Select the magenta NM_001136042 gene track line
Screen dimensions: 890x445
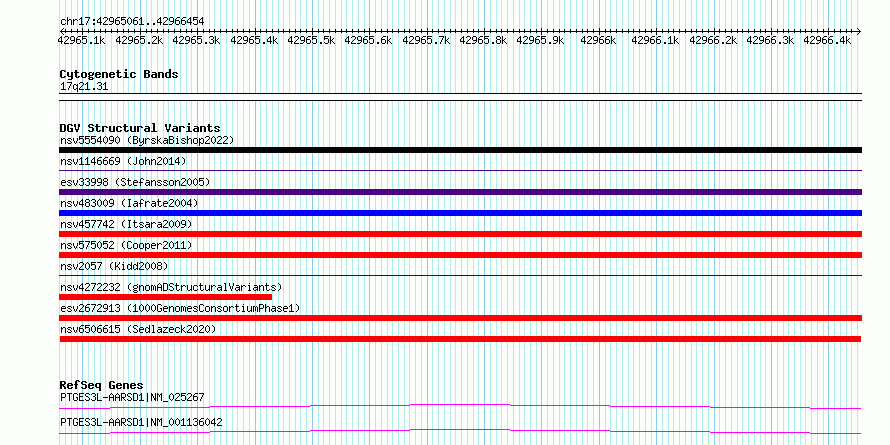pos(460,431)
